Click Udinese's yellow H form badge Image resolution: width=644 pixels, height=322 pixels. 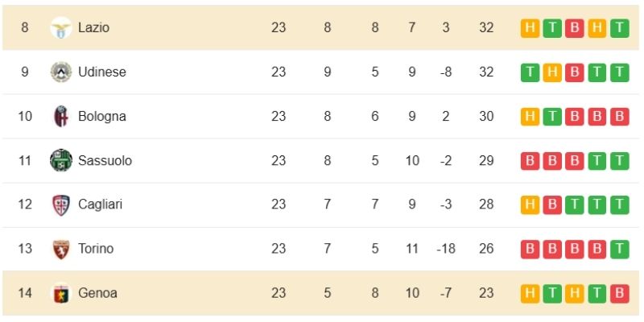click(x=552, y=72)
